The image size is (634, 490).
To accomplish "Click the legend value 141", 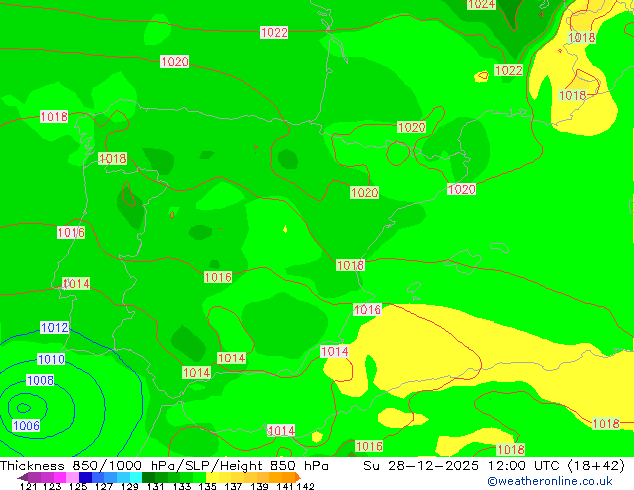I will [x=285, y=486].
